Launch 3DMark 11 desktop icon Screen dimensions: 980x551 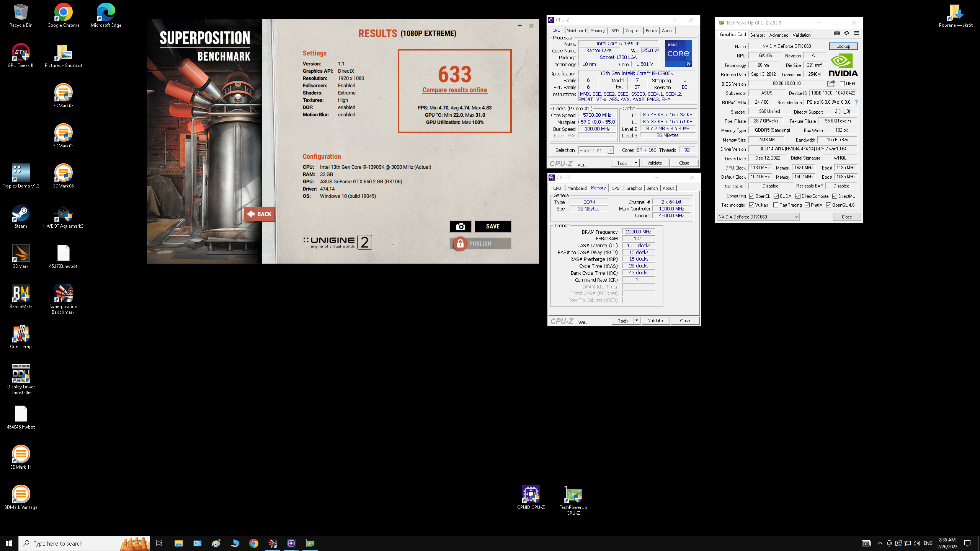point(21,457)
